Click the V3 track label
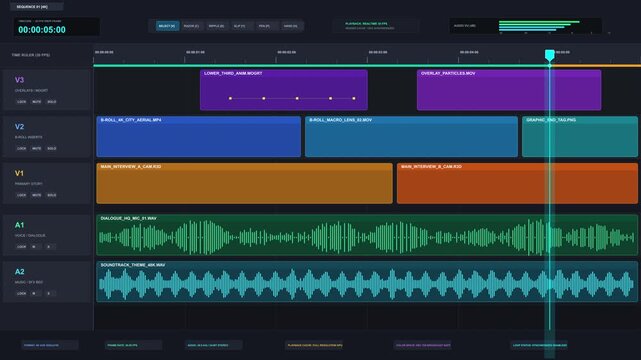 (x=19, y=80)
